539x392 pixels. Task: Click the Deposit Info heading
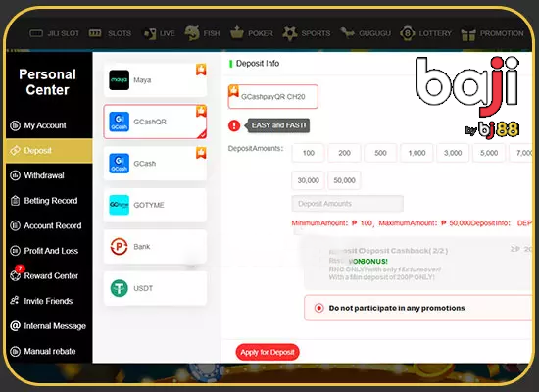(x=258, y=64)
